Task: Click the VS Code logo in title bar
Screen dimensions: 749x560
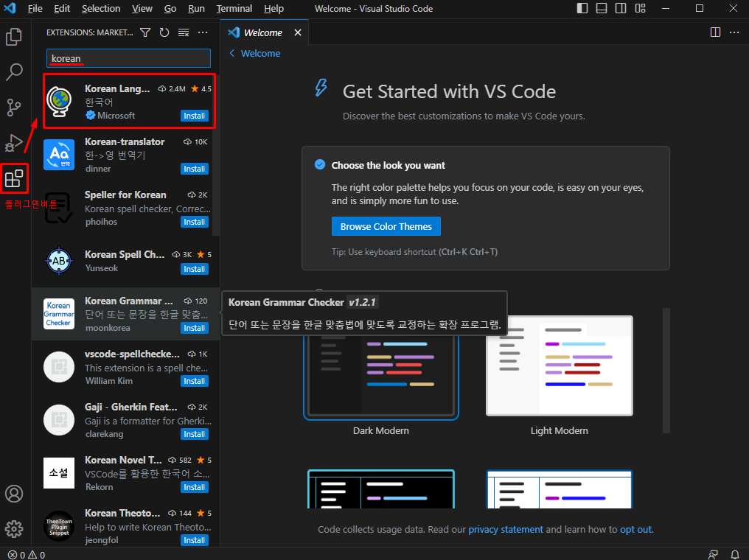Action: click(10, 8)
